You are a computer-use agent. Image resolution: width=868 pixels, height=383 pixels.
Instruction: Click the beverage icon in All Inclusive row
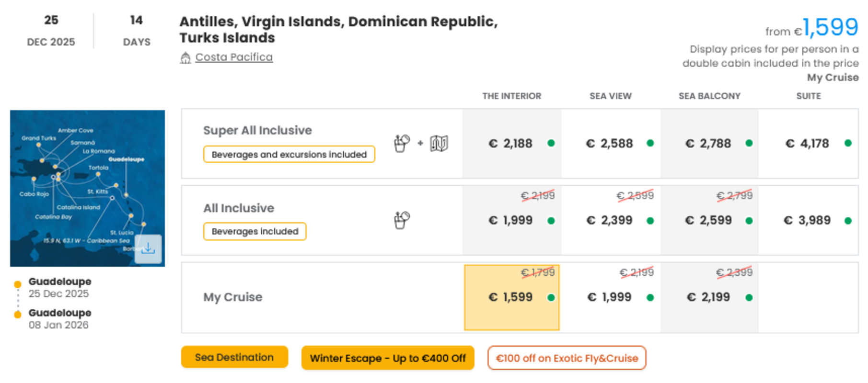[x=402, y=220]
